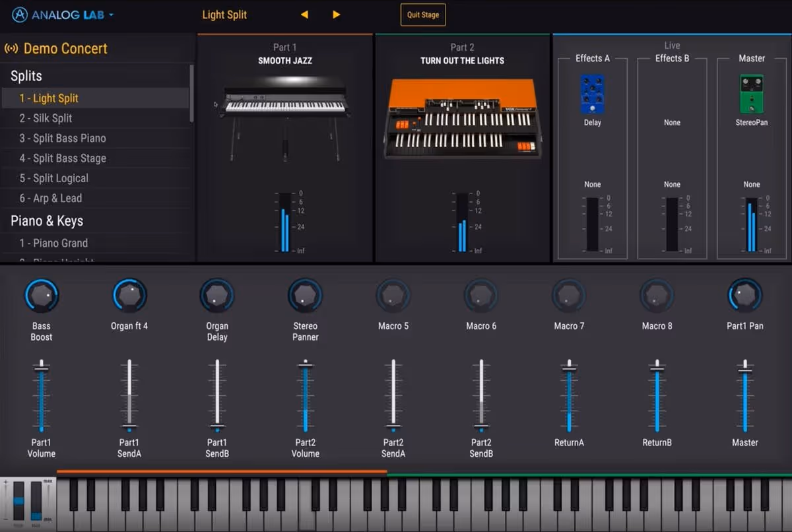Click the Quit Stage button

click(423, 15)
